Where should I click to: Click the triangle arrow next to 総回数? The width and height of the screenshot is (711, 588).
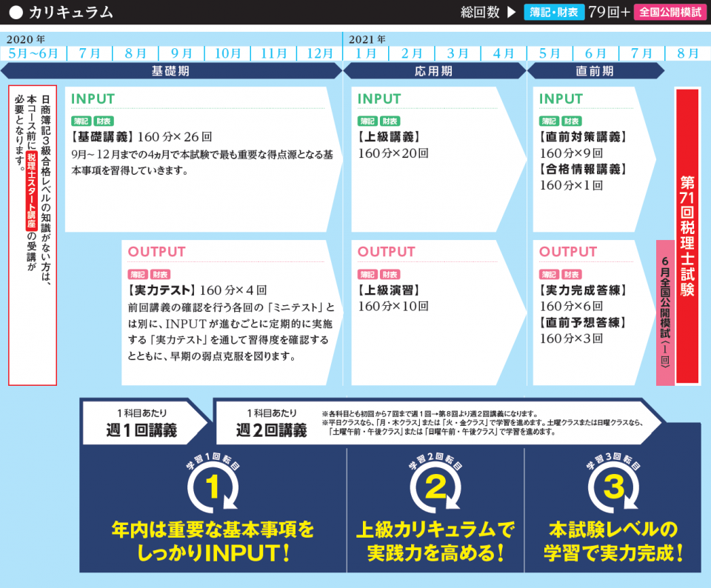pyautogui.click(x=512, y=13)
